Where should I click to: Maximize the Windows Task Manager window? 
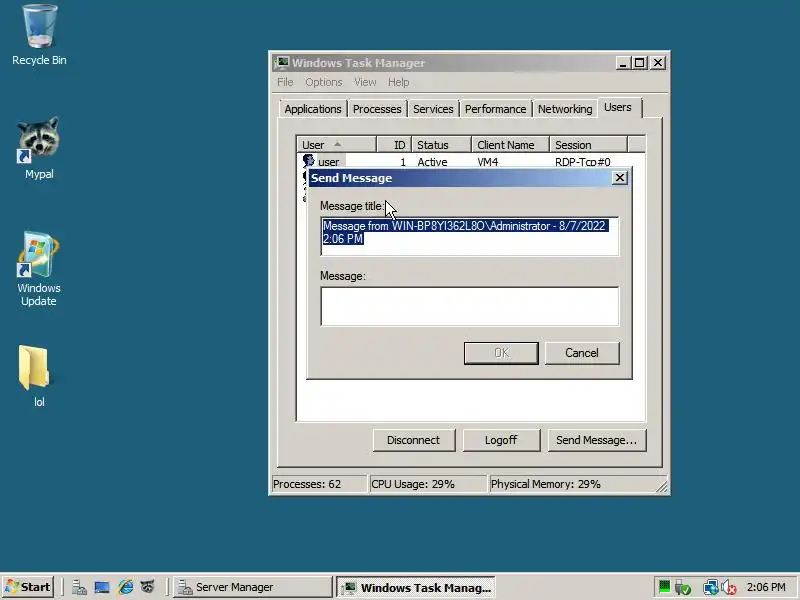pos(639,63)
